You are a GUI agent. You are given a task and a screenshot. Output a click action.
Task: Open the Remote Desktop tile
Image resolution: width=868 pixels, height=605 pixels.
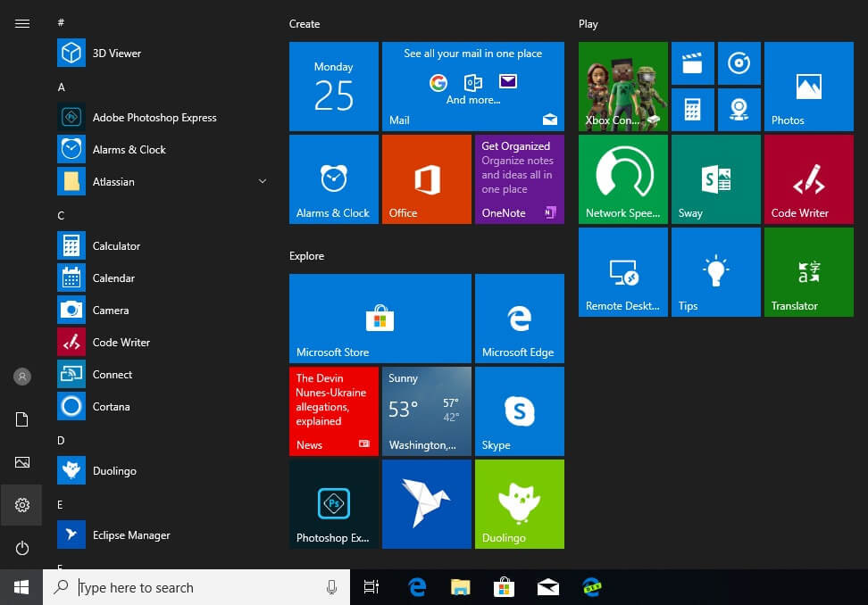622,272
